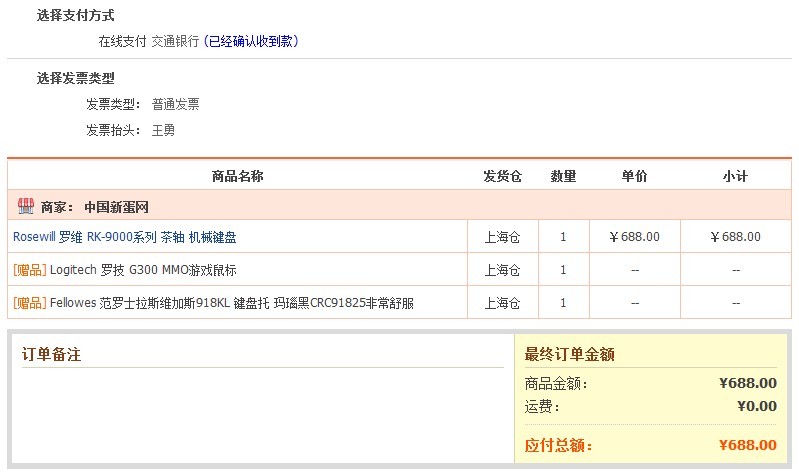Click the 发货仓 column header
The image size is (799, 476).
pyautogui.click(x=502, y=176)
